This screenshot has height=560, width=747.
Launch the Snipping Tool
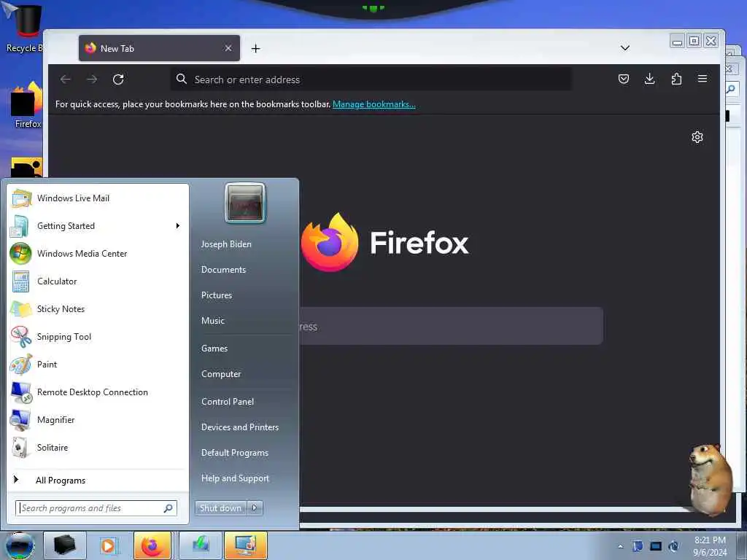click(x=98, y=336)
